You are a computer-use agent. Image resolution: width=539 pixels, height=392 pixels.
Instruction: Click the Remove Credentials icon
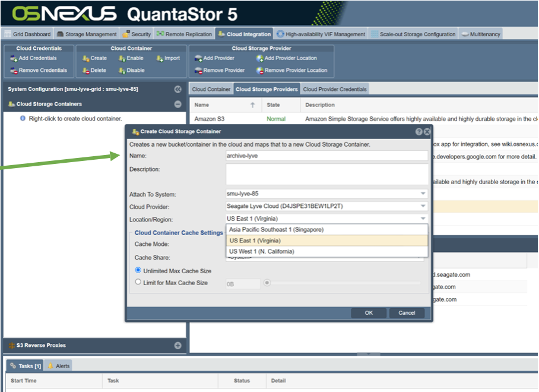coord(14,71)
